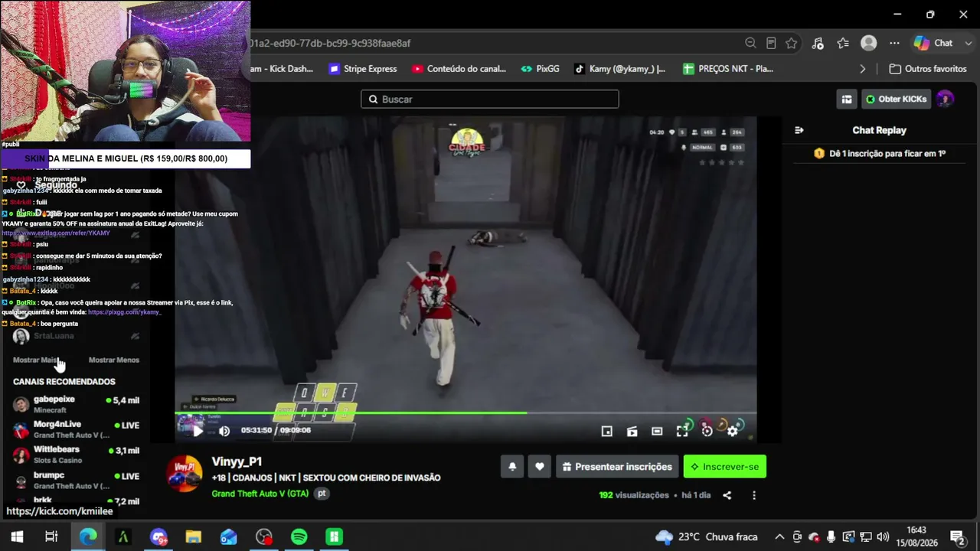Play the video replay
Viewport: 980px width, 551px height.
tap(198, 431)
